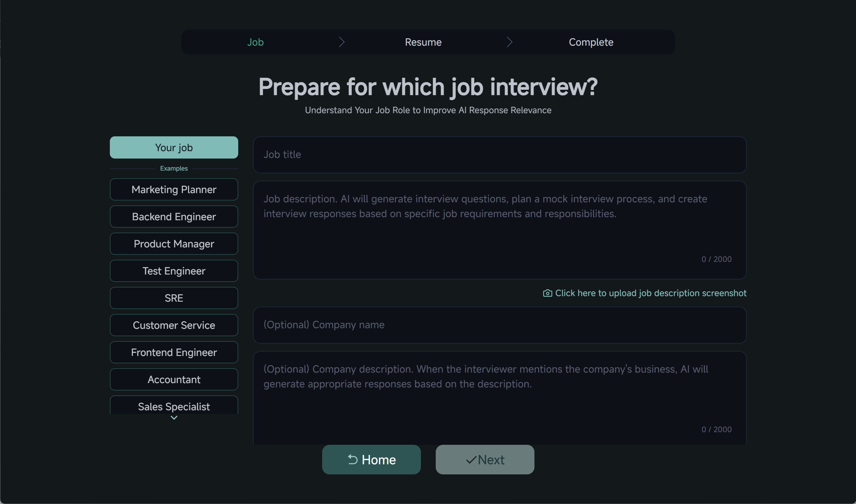Image resolution: width=856 pixels, height=504 pixels.
Task: Focus the Job title input field
Action: 500,155
